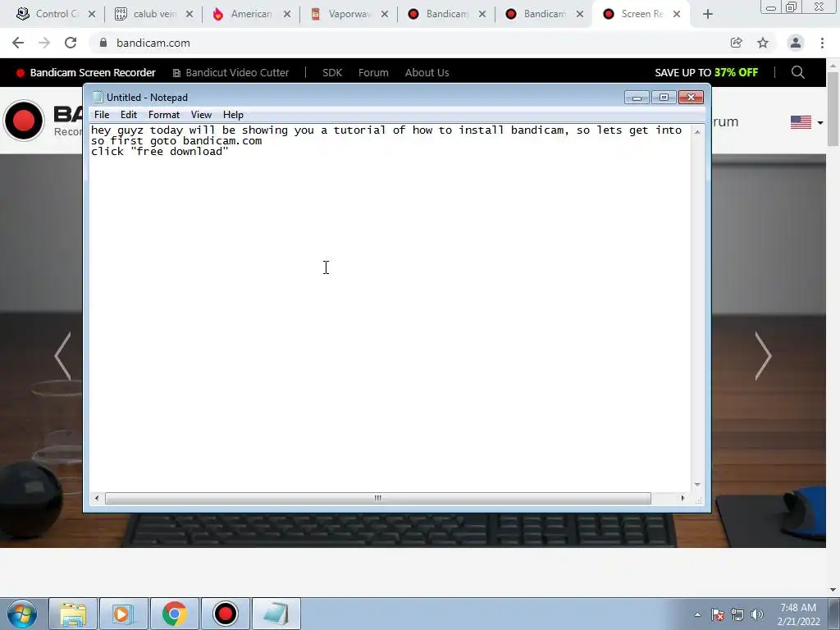Viewport: 840px width, 630px height.
Task: Open Windows Media Player from the taskbar
Action: click(x=123, y=614)
